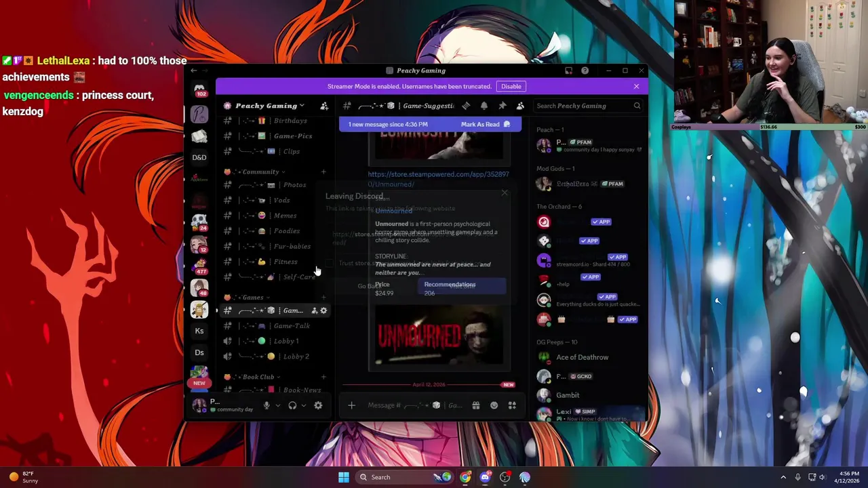Open the Unmourned game image thumbnail
Screen dimensions: 868x488
point(439,335)
